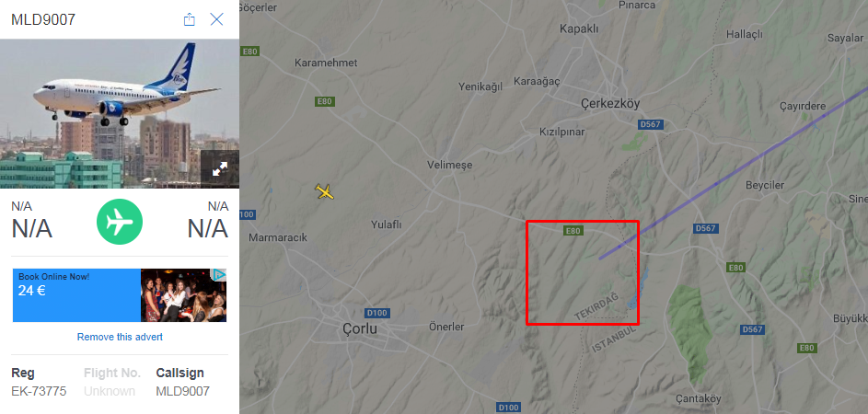The width and height of the screenshot is (868, 414).
Task: Click the Kapaklı town label
Action: [x=579, y=29]
